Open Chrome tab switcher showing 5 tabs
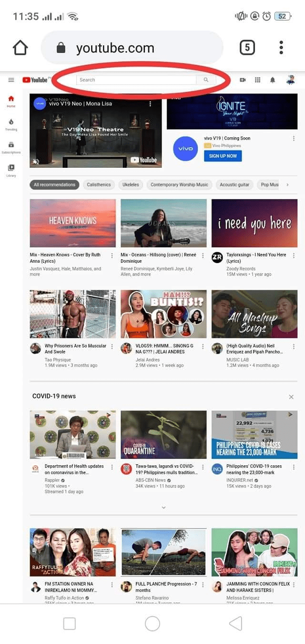 point(247,48)
